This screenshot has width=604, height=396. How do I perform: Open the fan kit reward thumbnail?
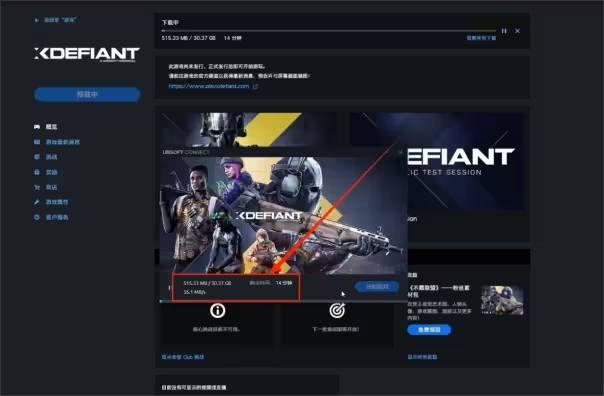[502, 300]
